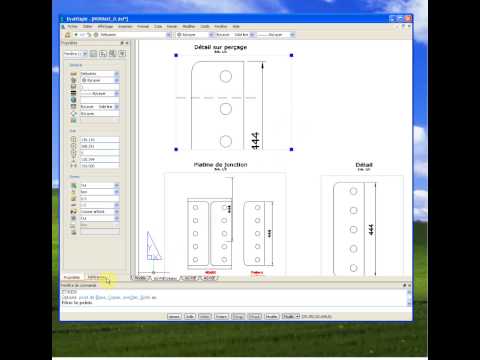480x360 pixels.
Task: Click the 'Détail sur perçage' viewport title
Action: [x=221, y=47]
